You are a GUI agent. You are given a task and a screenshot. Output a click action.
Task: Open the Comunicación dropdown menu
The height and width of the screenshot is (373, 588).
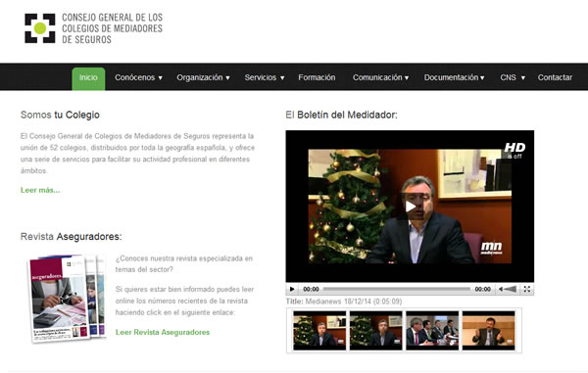click(x=380, y=77)
